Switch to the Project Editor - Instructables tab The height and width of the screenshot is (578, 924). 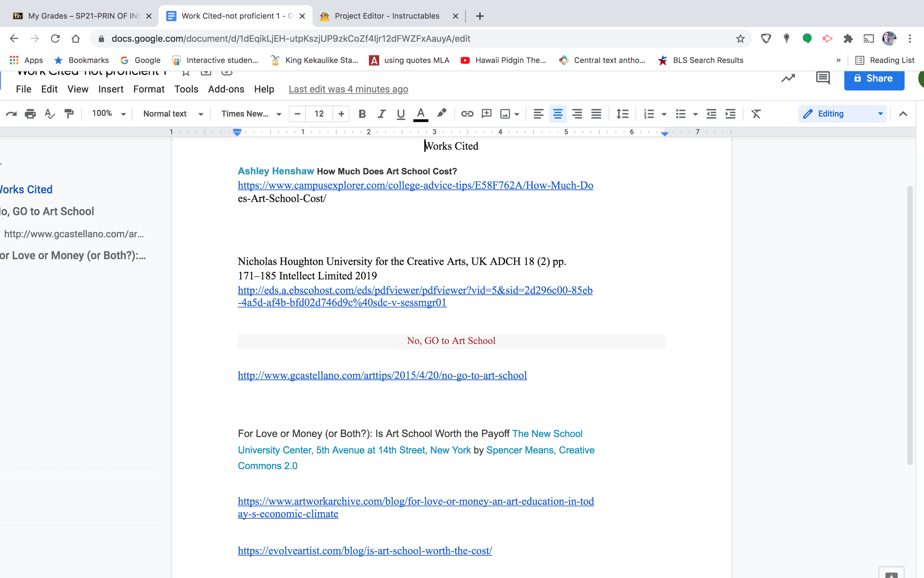pyautogui.click(x=385, y=16)
